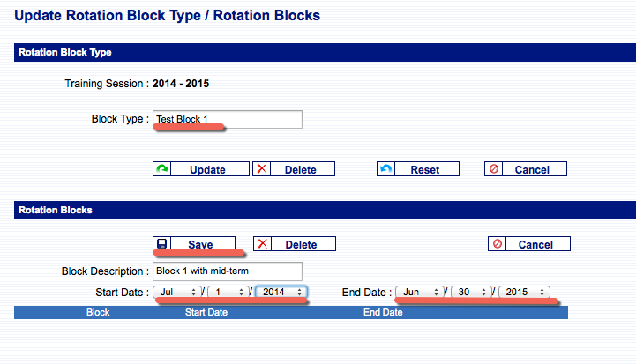Click the Cancel icon beside Reset

pos(494,169)
